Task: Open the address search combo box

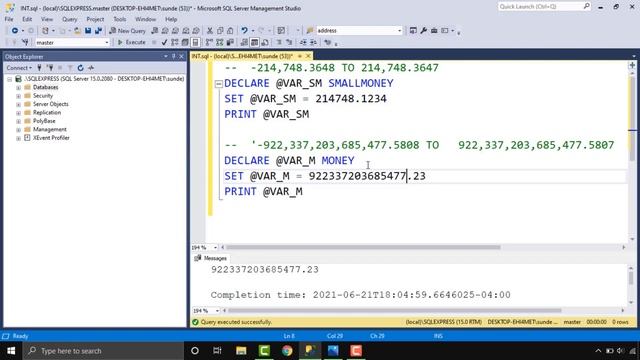Action: (x=359, y=31)
